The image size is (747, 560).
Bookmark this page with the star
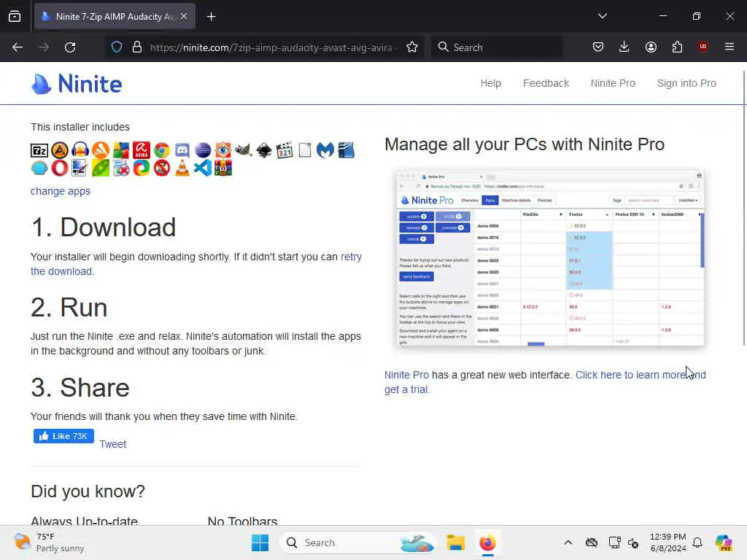412,47
